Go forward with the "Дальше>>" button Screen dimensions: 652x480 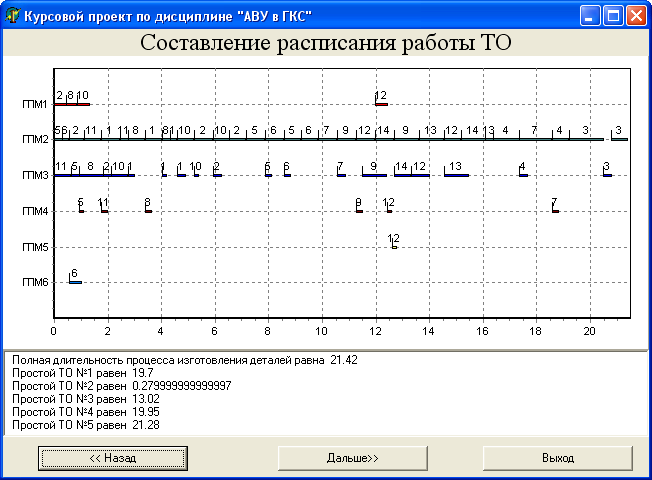353,458
